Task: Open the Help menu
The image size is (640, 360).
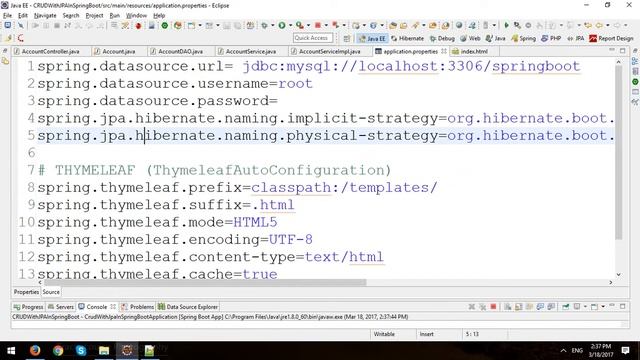Action: 159,16
